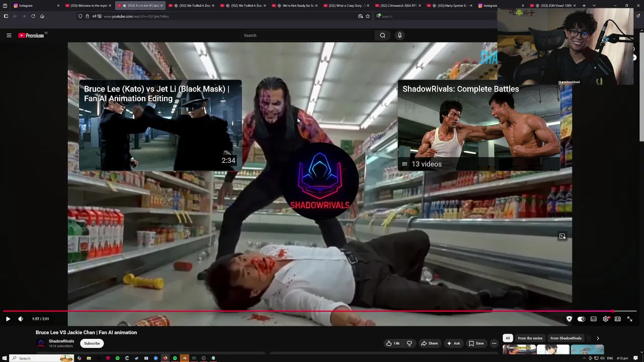Share the video

(429, 343)
